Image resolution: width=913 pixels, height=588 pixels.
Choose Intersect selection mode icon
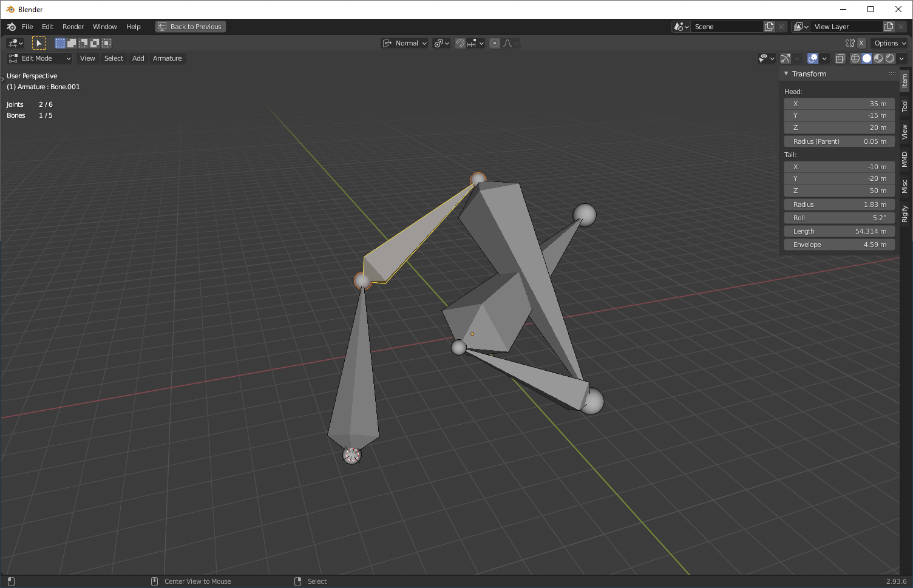106,43
